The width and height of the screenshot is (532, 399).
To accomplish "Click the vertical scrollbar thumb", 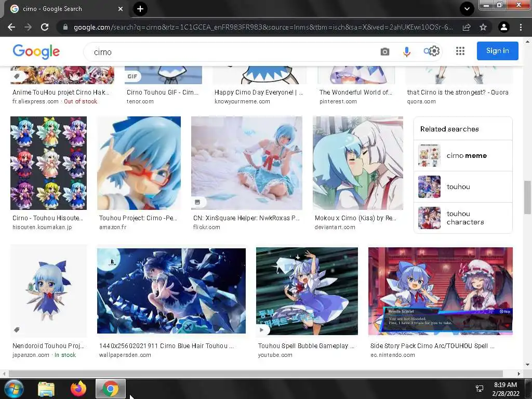I will [x=527, y=197].
